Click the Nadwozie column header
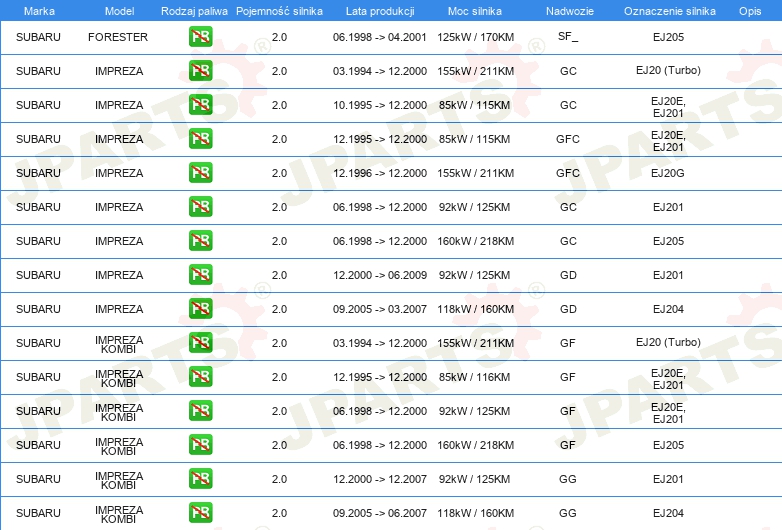The width and height of the screenshot is (782, 530). (570, 11)
